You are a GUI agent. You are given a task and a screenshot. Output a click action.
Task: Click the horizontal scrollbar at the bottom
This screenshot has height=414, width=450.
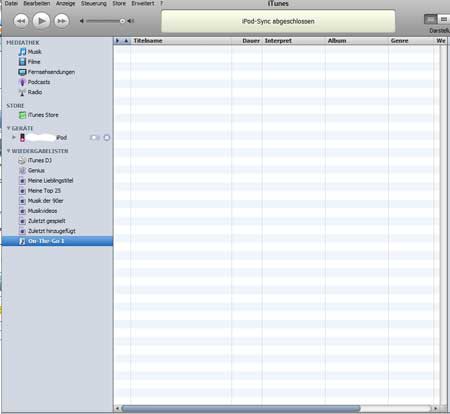(241, 408)
